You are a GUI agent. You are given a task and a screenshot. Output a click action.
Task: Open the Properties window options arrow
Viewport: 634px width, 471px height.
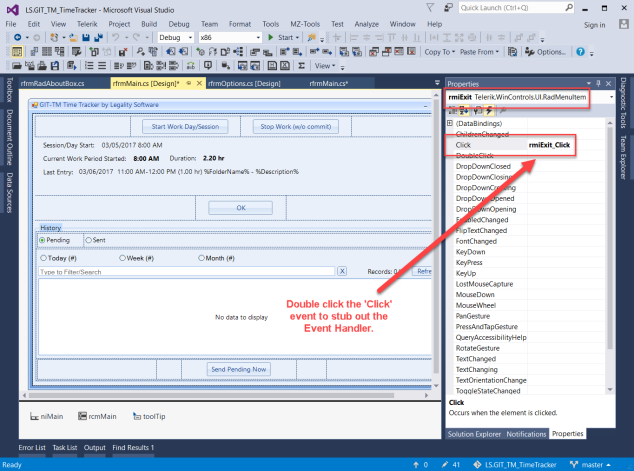point(589,83)
